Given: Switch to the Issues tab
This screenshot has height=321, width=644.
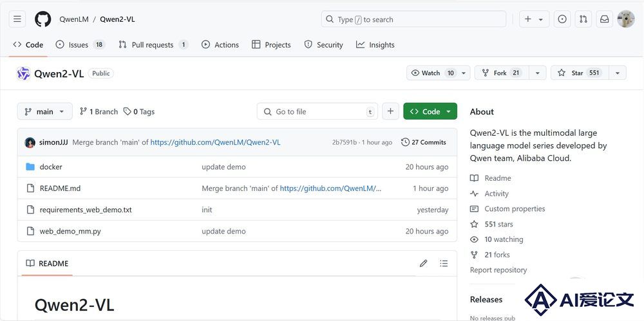Looking at the screenshot, I should (80, 45).
